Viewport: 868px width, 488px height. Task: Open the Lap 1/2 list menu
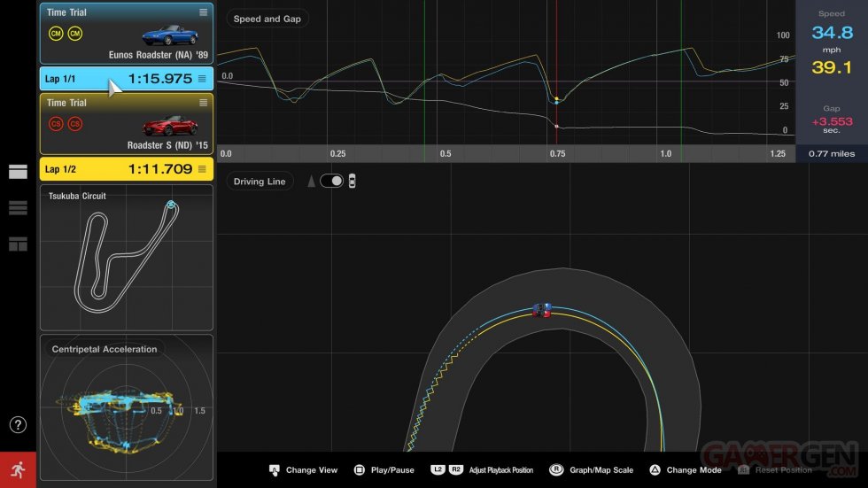point(201,169)
